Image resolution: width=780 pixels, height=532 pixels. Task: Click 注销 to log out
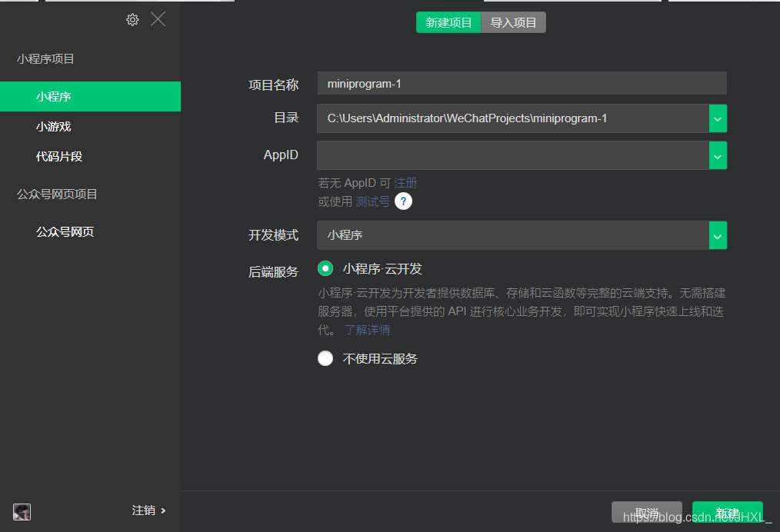pos(148,510)
